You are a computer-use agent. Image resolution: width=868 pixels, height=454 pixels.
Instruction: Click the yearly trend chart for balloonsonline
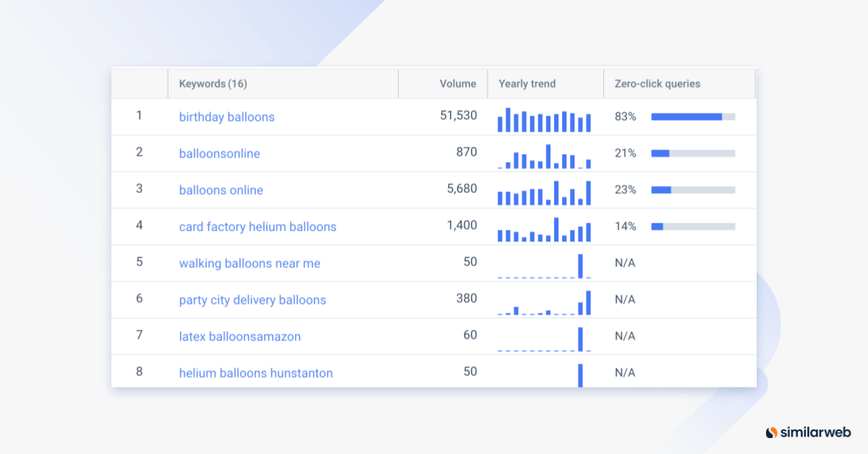[x=544, y=153]
